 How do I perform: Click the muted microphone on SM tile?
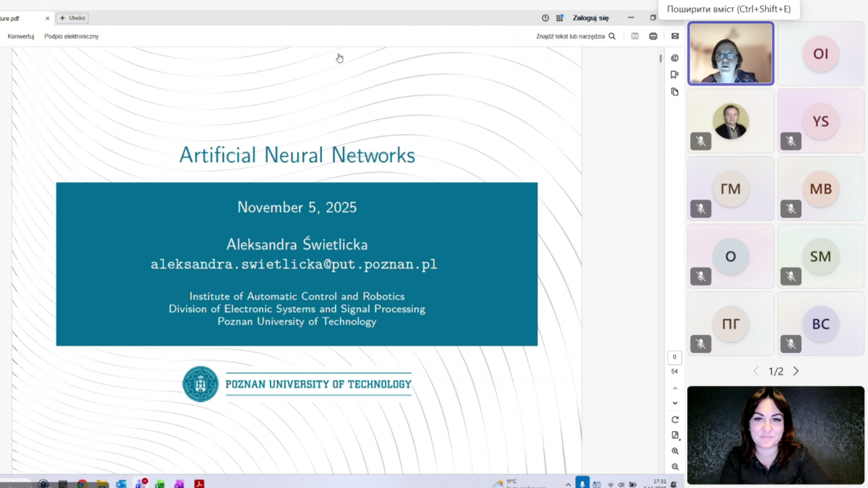click(x=791, y=276)
